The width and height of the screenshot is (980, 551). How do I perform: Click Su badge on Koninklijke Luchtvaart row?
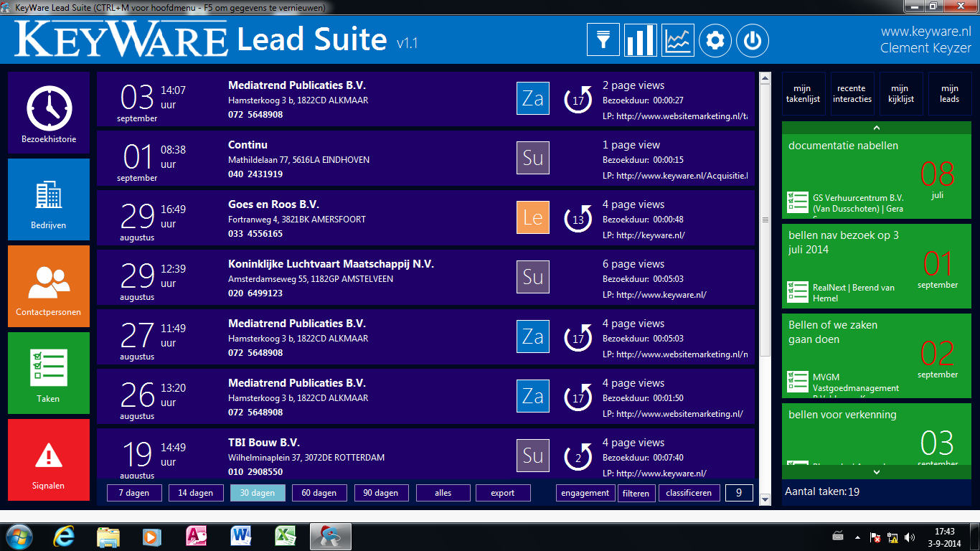pyautogui.click(x=533, y=277)
